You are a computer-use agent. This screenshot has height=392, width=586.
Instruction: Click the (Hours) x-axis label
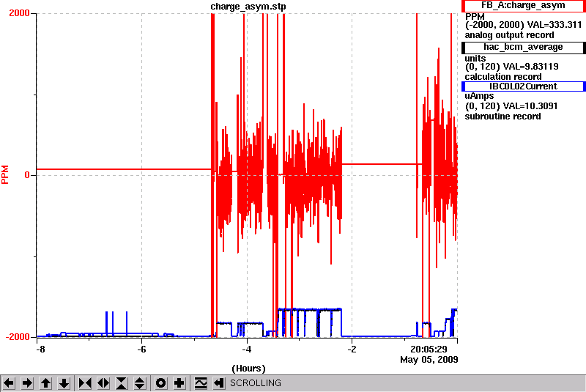point(248,369)
